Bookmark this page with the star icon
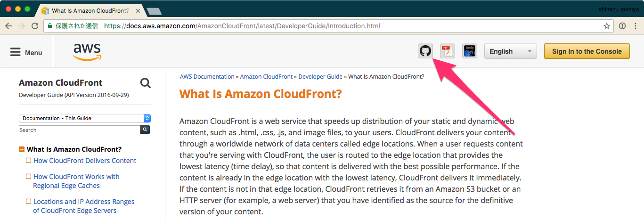Screen dimensions: 644x220 607,26
